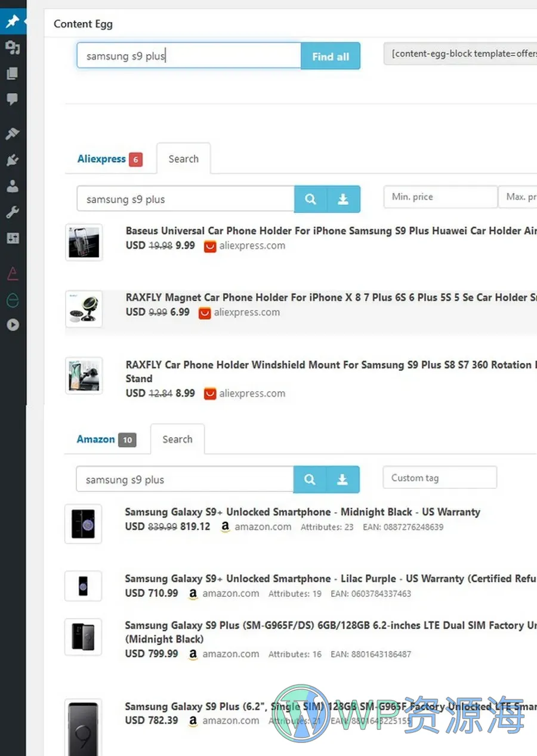Open amazon.com link on USD 799.99 row
Image resolution: width=537 pixels, height=756 pixels.
pyautogui.click(x=231, y=654)
